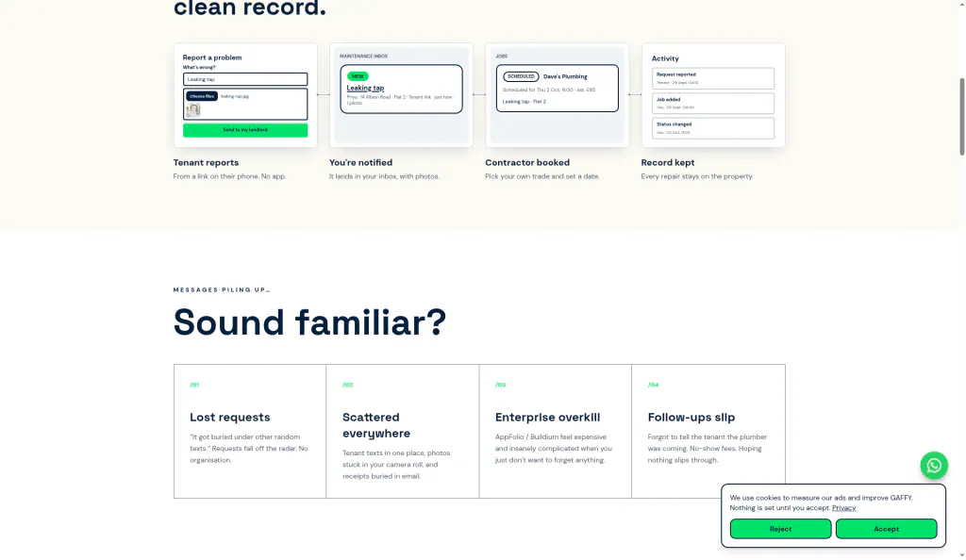Click the 'Report a problem' form title
This screenshot has height=560, width=966.
pos(212,58)
